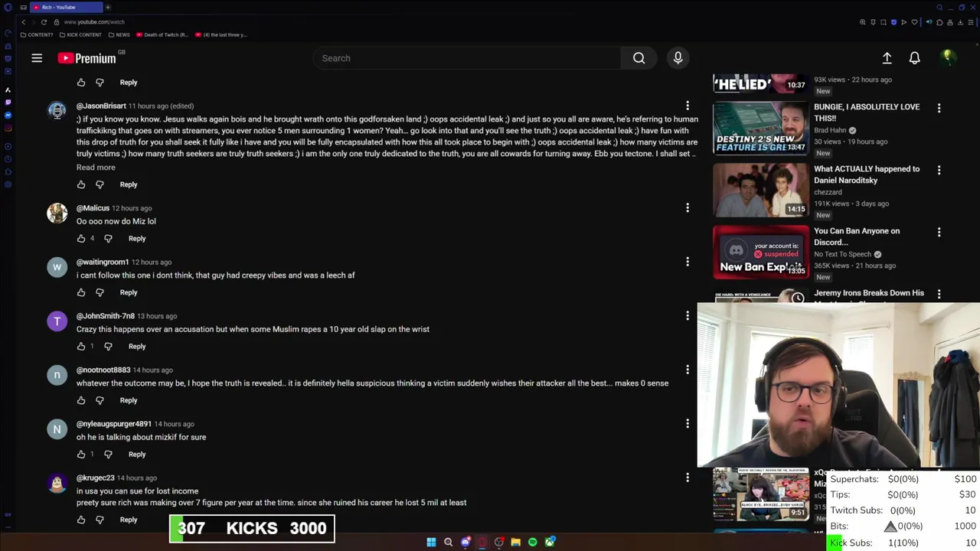Open the browser downloads icon
The width and height of the screenshot is (980, 551).
(960, 22)
